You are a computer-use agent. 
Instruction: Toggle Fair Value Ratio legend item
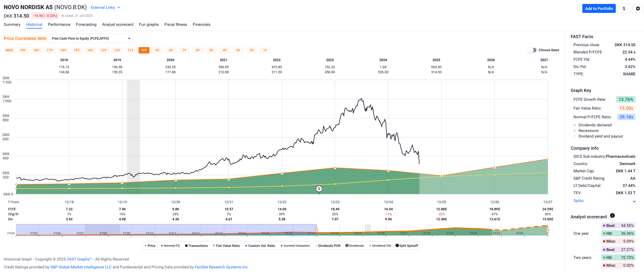[226, 246]
